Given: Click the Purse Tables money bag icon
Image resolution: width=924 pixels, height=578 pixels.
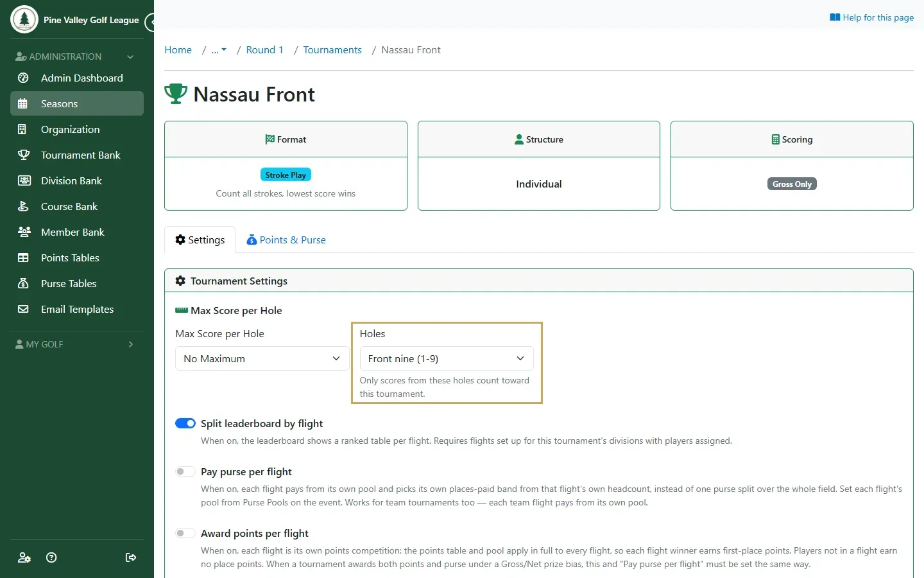Looking at the screenshot, I should 23,283.
